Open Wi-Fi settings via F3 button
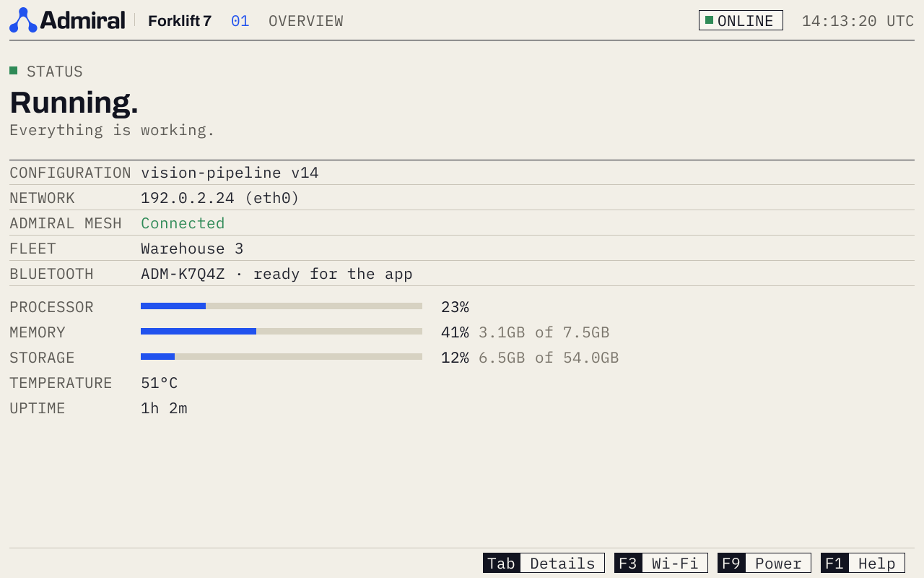The height and width of the screenshot is (578, 924). [661, 563]
